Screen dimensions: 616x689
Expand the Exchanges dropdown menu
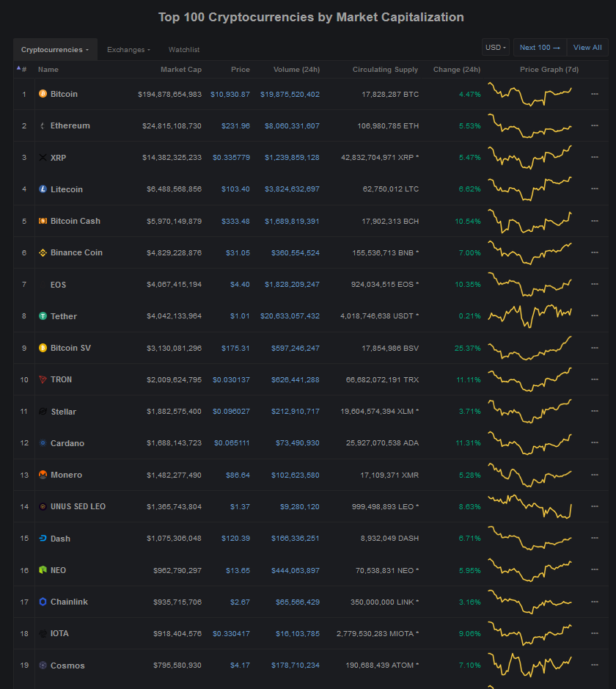point(128,50)
